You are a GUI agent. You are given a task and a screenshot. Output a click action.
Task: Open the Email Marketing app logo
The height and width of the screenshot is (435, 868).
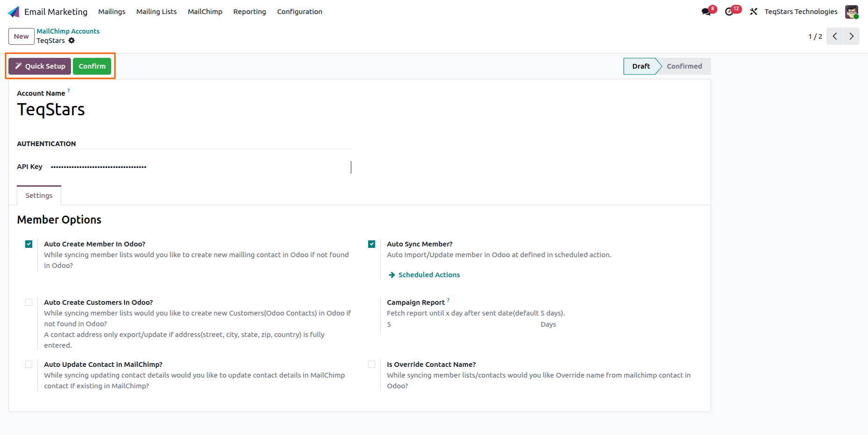pyautogui.click(x=14, y=12)
